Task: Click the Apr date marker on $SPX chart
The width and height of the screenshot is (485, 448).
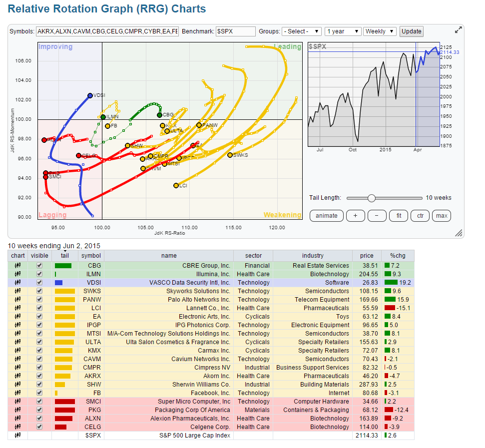Action: pyautogui.click(x=417, y=150)
